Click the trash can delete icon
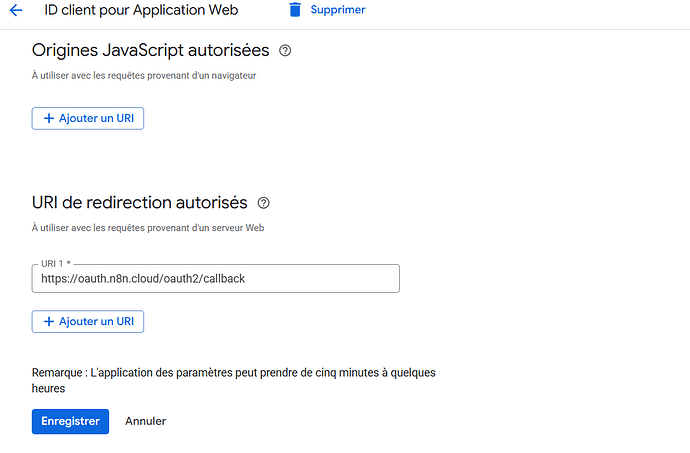 295,10
